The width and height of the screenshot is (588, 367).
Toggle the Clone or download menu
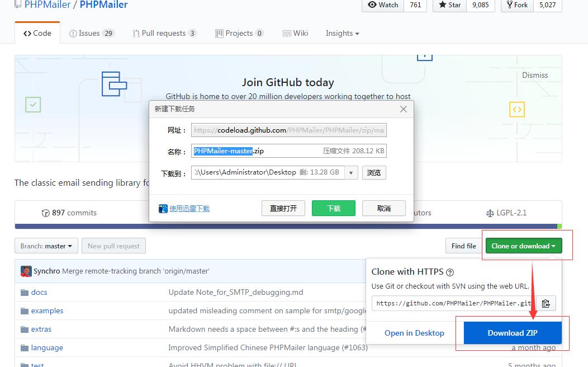tap(523, 246)
